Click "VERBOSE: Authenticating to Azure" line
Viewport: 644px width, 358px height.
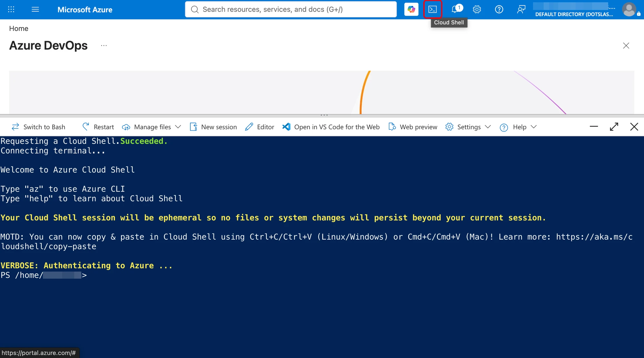click(86, 265)
